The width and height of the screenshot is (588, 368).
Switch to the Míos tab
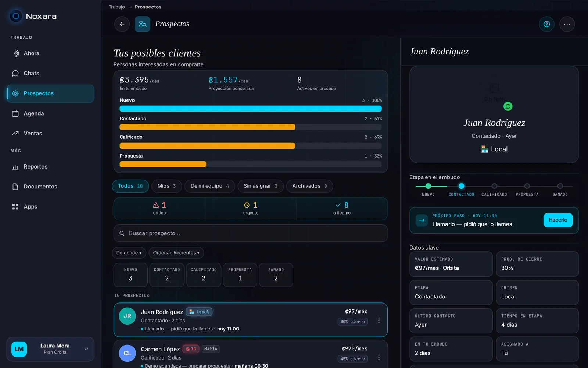click(x=167, y=186)
